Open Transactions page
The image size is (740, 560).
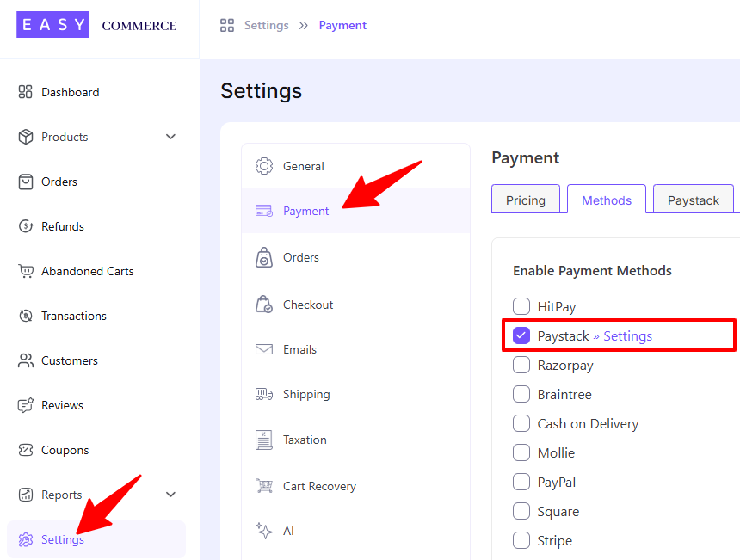96,316
